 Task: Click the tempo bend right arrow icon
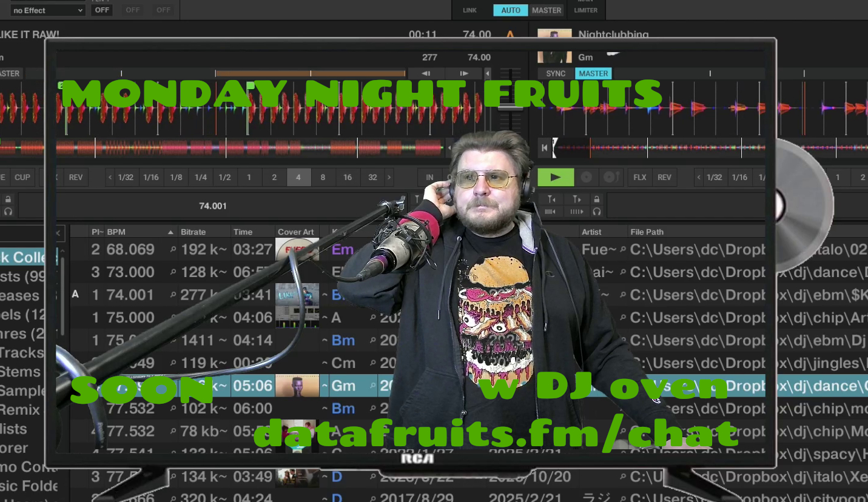464,73
